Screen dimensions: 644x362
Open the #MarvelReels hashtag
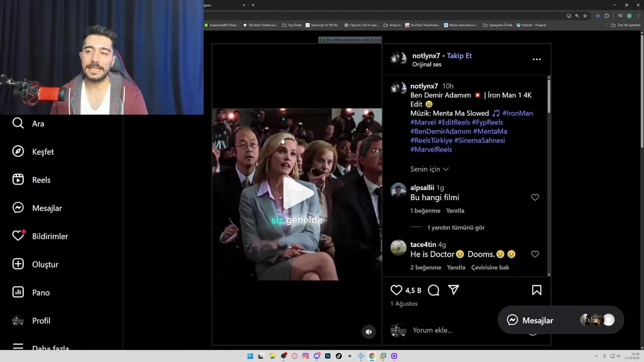pyautogui.click(x=431, y=149)
